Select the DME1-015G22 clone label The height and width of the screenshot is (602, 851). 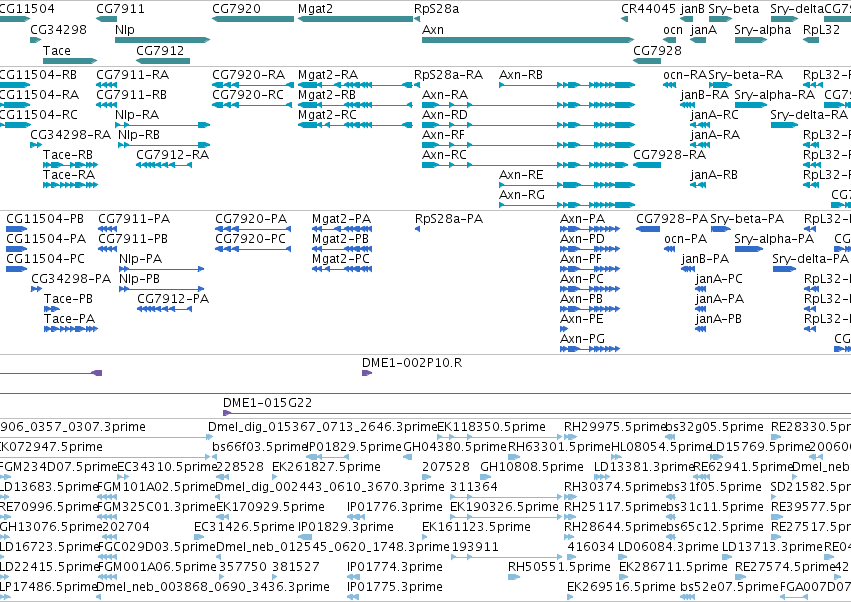tap(268, 403)
